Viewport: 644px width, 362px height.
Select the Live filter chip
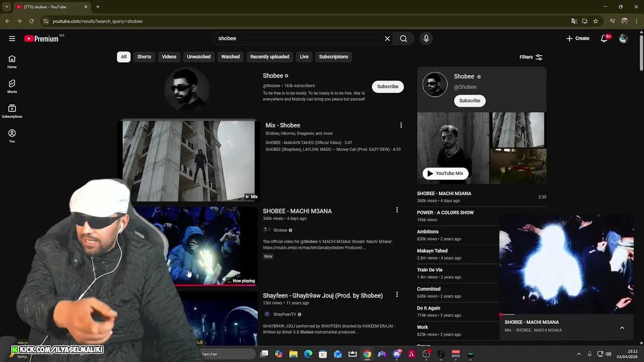304,57
